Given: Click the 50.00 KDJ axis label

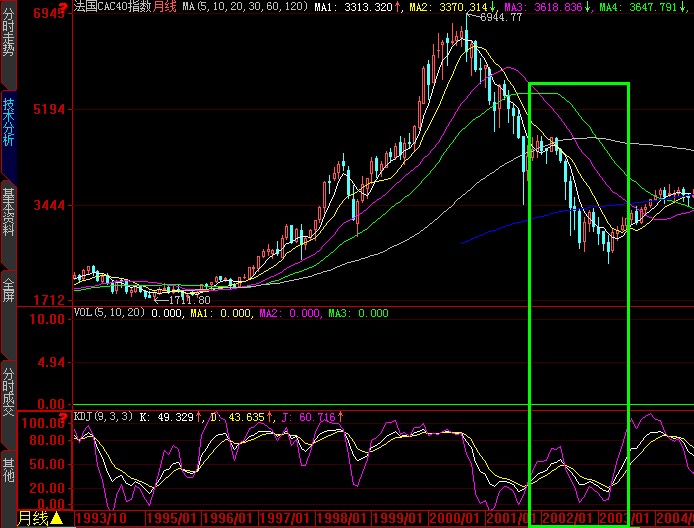Looking at the screenshot, I should tap(46, 464).
